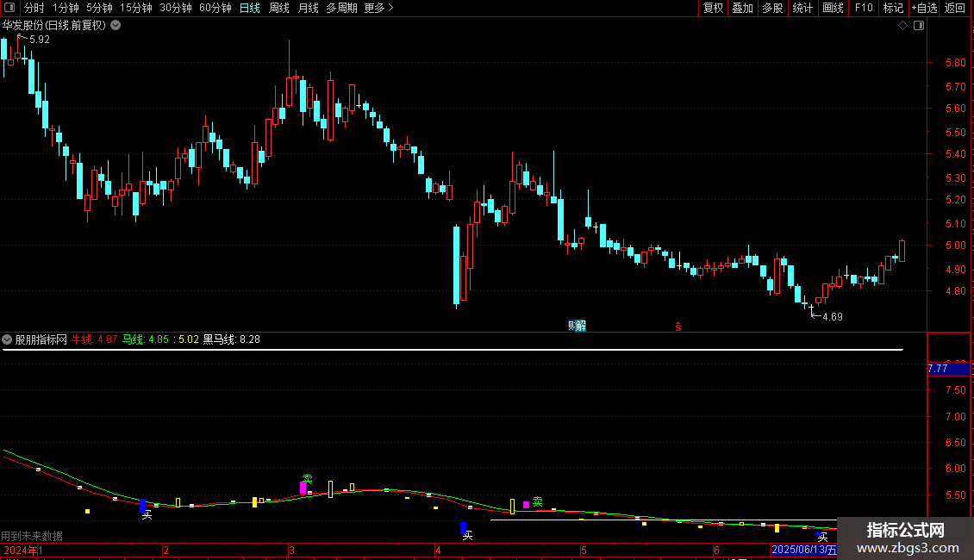Select the 30分钟 period tab
The image size is (974, 560).
pos(175,8)
